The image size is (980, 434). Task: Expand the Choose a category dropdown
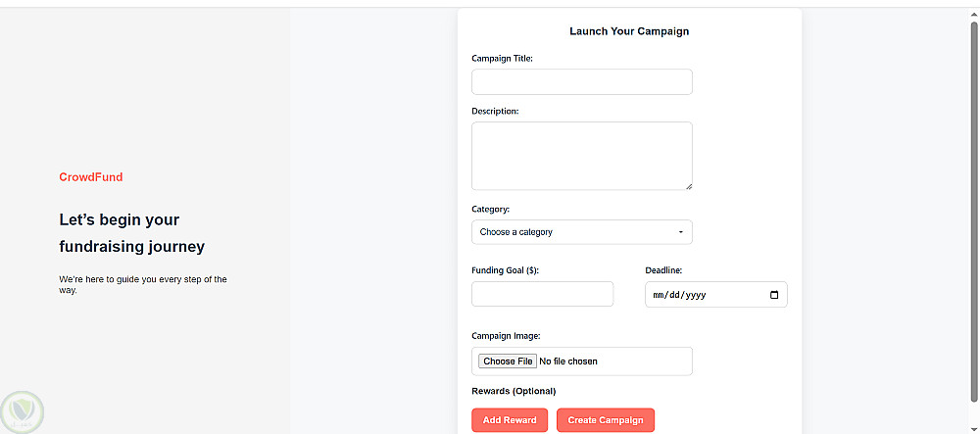tap(581, 232)
